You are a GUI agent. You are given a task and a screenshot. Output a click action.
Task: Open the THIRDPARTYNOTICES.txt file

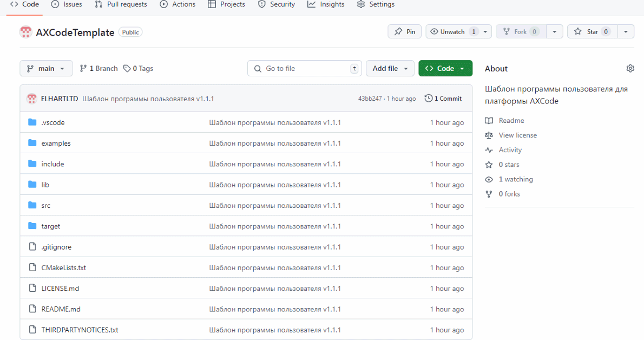coord(80,330)
